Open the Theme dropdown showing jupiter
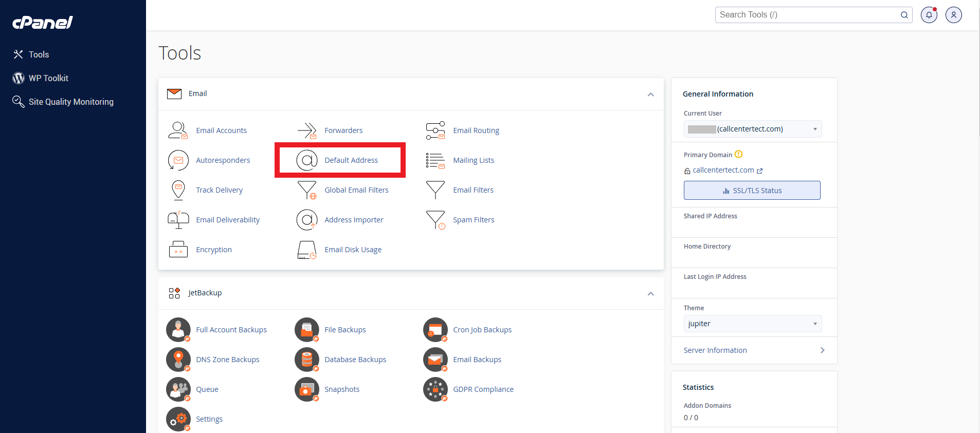 752,324
